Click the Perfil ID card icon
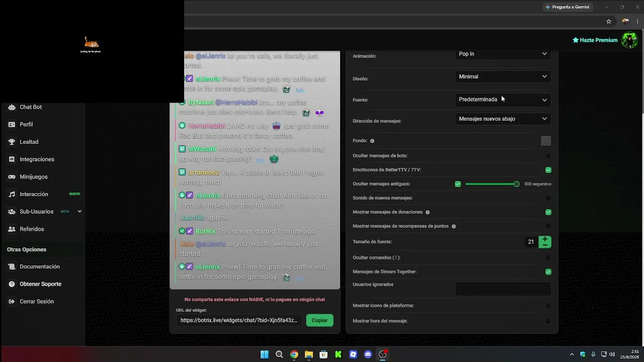 (x=12, y=125)
